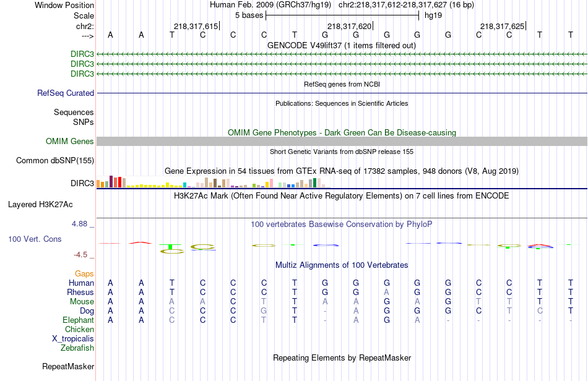Screen dimensions: 588x381
Task: Select the Chicken alignment row label
Action: click(x=79, y=329)
